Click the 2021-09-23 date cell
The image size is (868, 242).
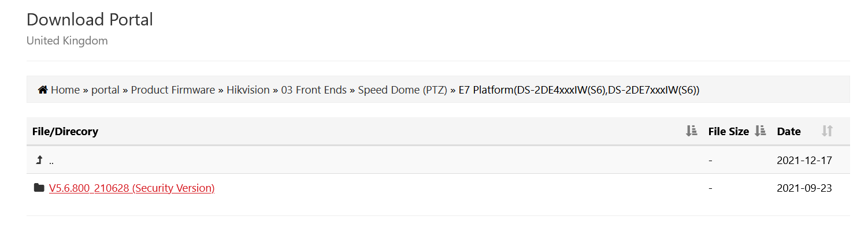[x=804, y=188]
